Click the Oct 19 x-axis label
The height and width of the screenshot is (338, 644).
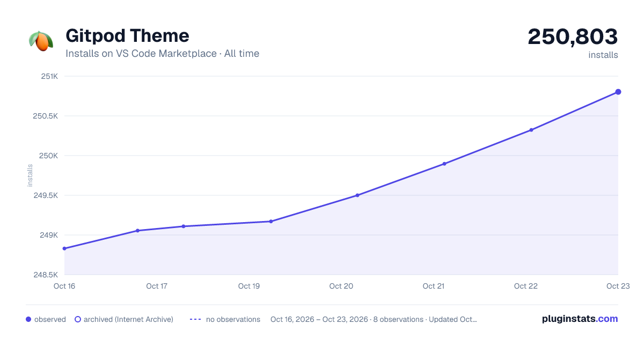pyautogui.click(x=249, y=286)
